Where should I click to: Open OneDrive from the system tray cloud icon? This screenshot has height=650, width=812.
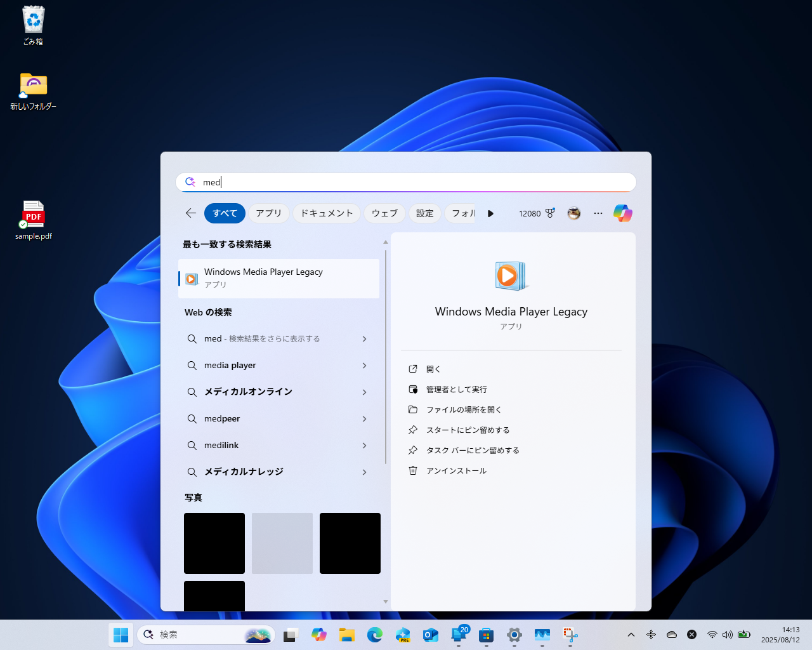[x=672, y=634]
